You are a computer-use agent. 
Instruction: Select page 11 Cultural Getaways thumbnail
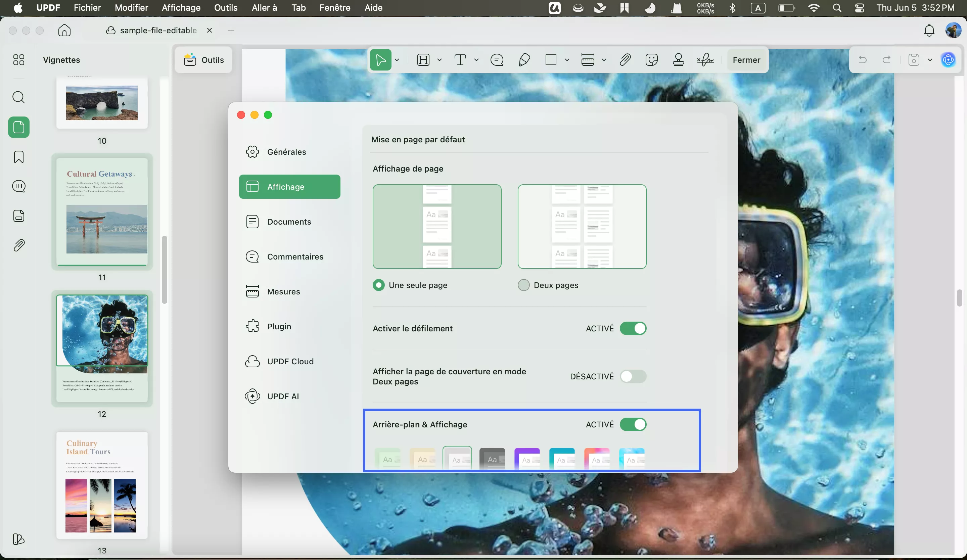point(102,211)
